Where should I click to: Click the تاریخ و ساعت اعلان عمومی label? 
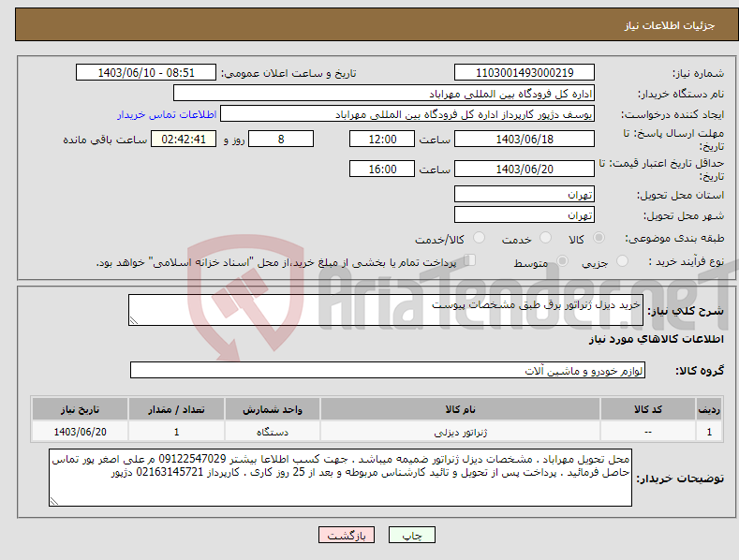click(x=288, y=74)
